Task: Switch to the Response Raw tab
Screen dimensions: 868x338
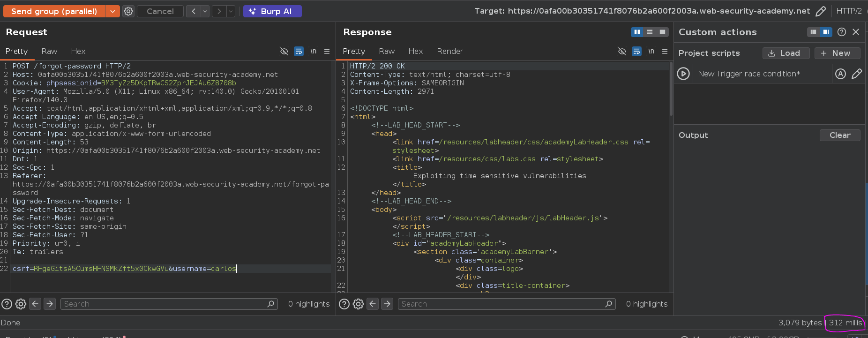Action: [387, 51]
